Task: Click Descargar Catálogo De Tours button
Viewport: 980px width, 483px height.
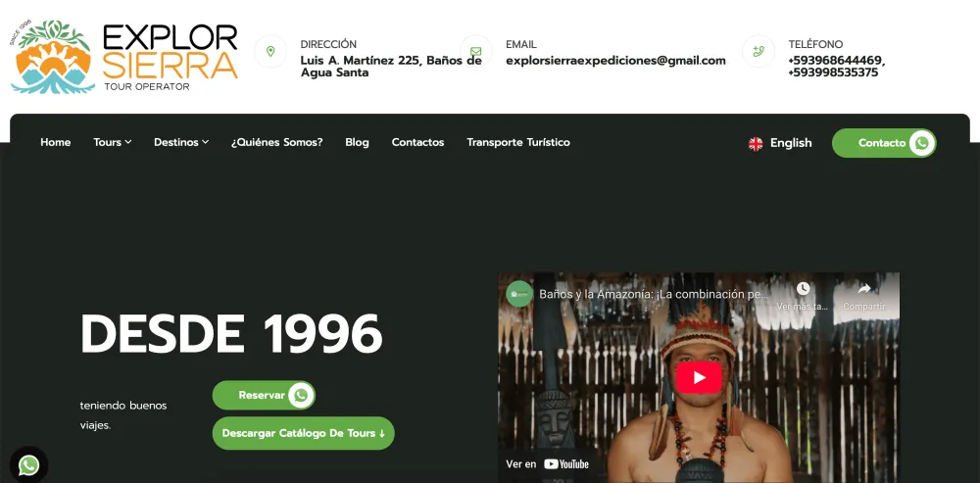Action: (x=303, y=433)
